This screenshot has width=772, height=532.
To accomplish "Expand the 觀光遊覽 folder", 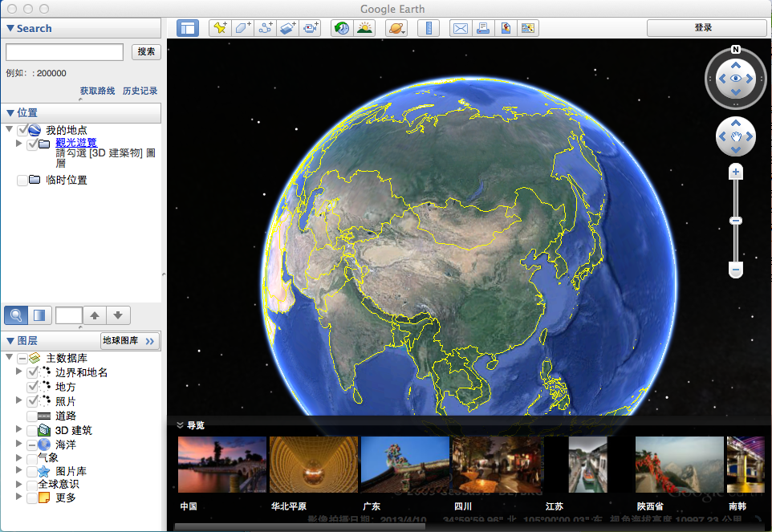I will [18, 143].
